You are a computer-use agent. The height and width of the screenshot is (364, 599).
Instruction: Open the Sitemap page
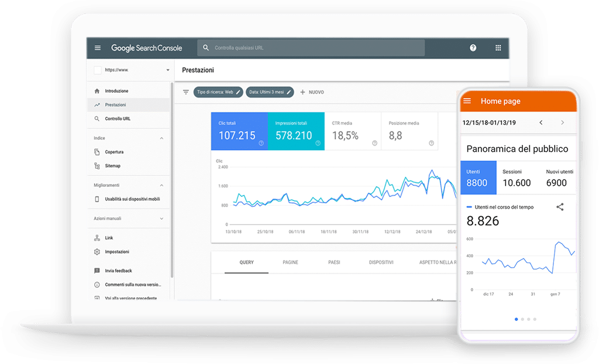tap(128, 166)
